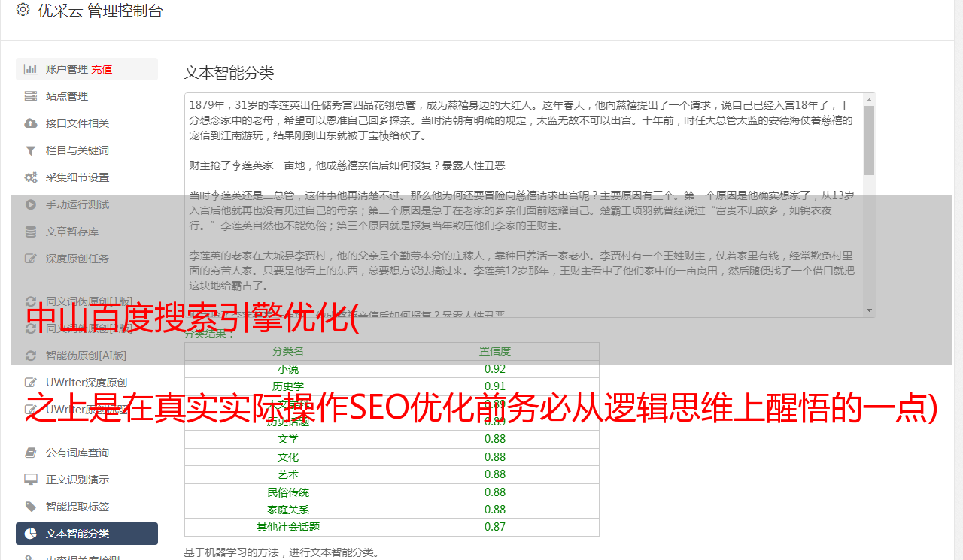Click the cloud icon for 接口文件相关
Image resolution: width=963 pixels, height=560 pixels.
31,123
